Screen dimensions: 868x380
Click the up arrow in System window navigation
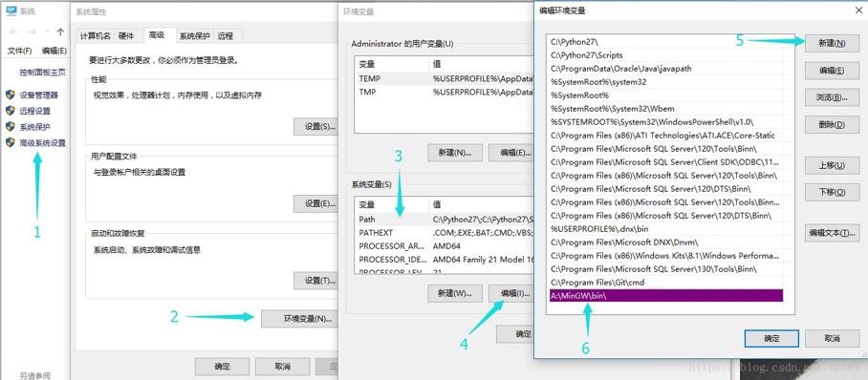(x=60, y=32)
